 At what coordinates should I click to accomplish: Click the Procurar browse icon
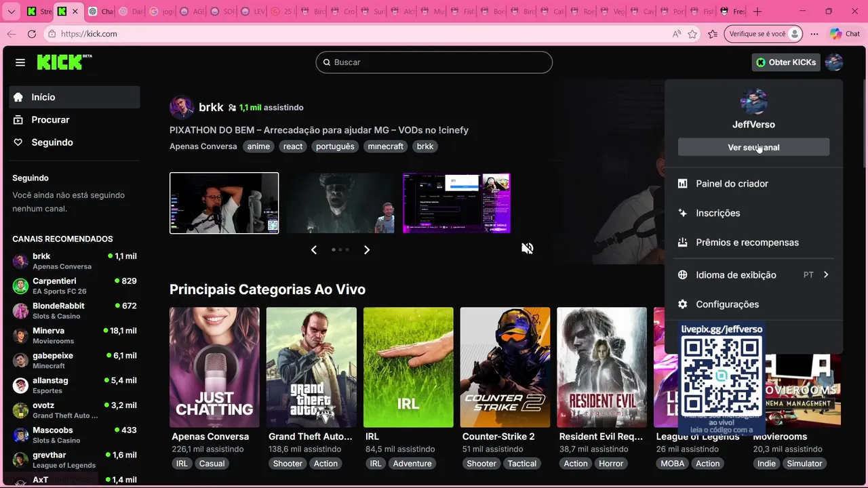(18, 120)
